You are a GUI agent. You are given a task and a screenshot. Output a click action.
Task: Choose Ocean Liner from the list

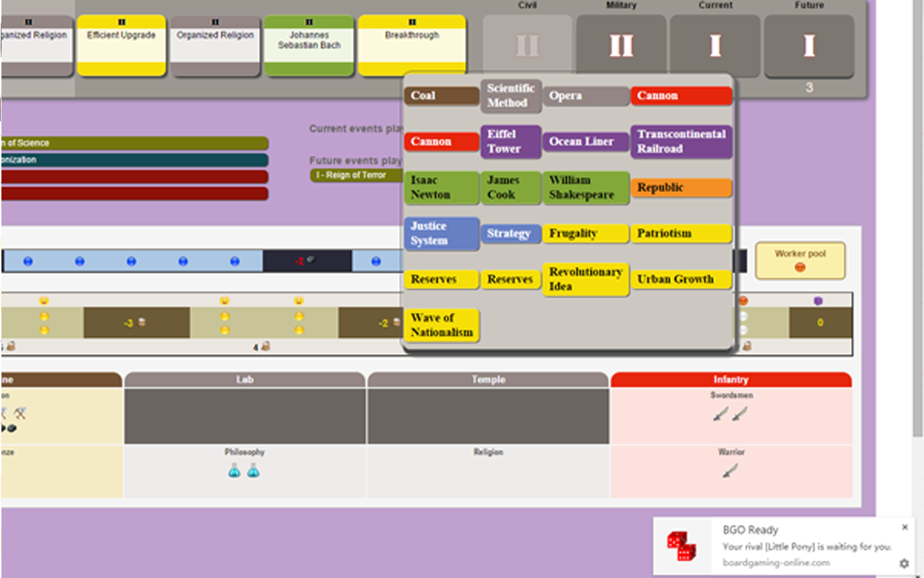(585, 142)
